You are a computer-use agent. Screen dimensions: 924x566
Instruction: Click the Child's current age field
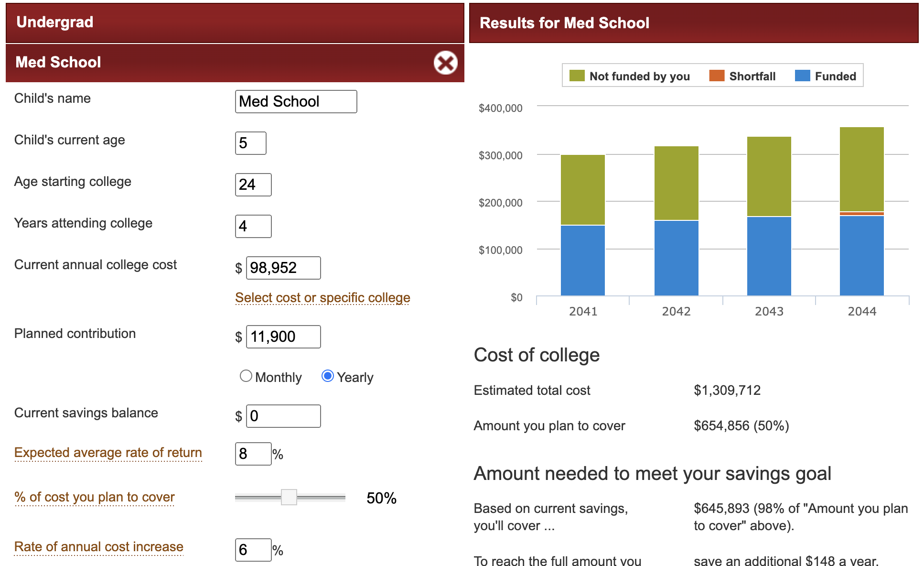(x=250, y=143)
